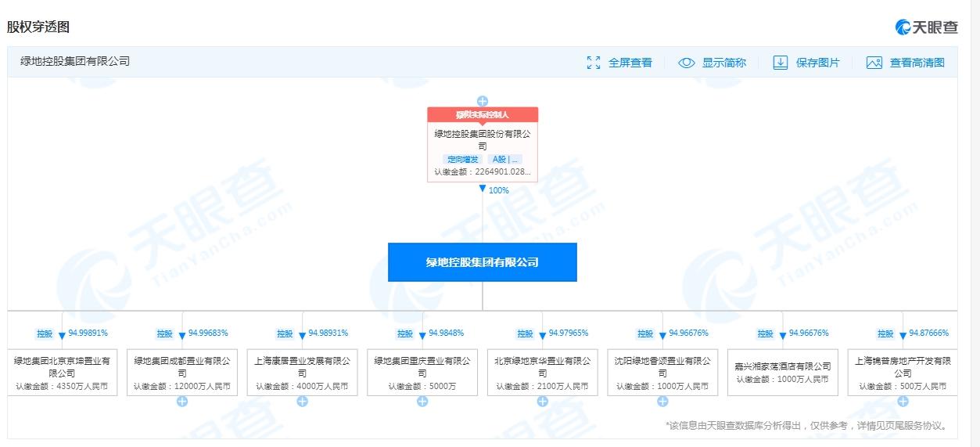Click the download icon for 保存图片
This screenshot has width=980, height=447.
point(780,63)
